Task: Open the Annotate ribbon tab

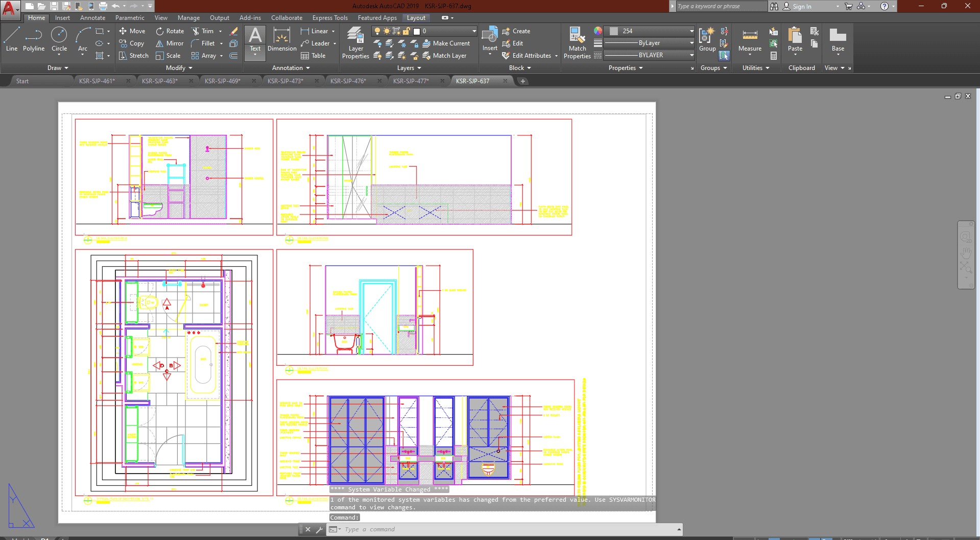Action: (x=92, y=18)
